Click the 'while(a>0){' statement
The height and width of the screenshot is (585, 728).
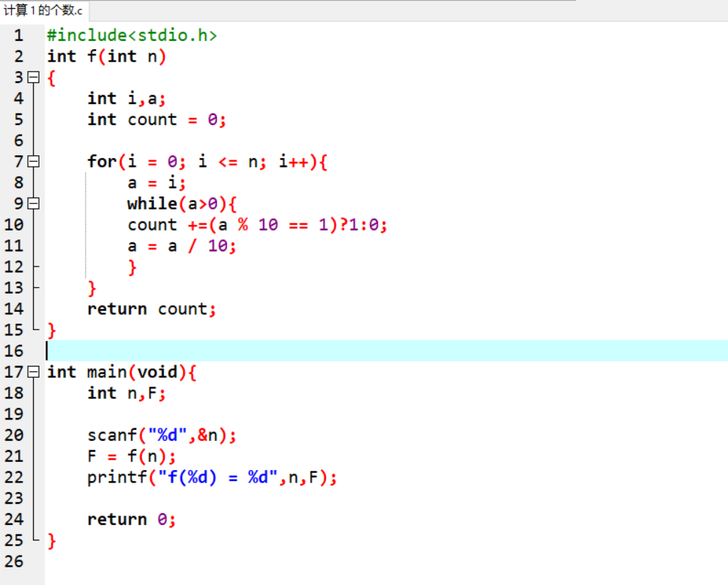(x=182, y=204)
